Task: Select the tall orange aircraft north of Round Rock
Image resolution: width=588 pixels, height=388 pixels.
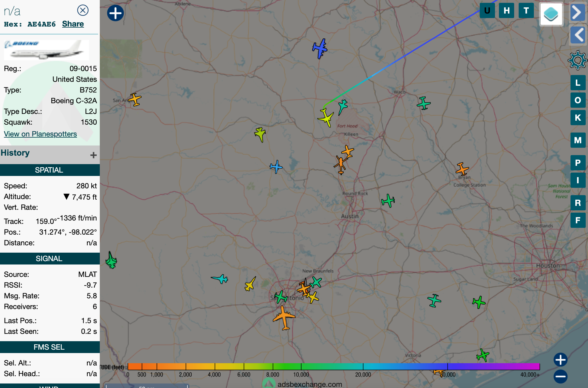Action: (x=341, y=165)
